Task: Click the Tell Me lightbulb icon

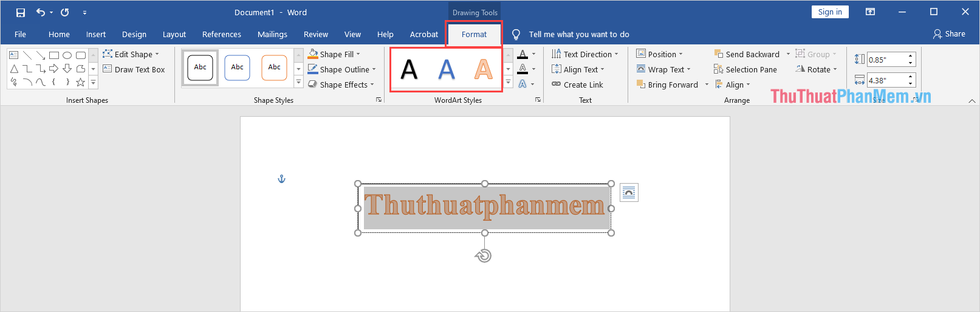Action: click(x=516, y=35)
